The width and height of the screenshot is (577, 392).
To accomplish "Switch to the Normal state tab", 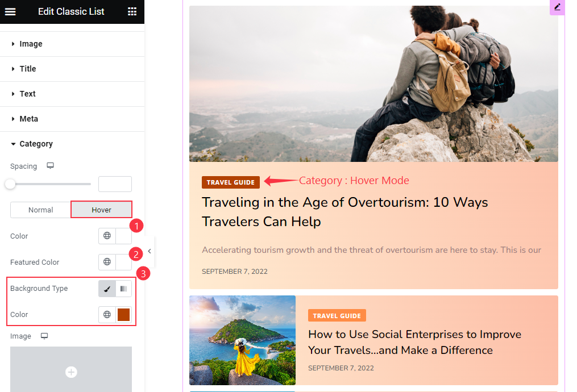I will point(40,210).
